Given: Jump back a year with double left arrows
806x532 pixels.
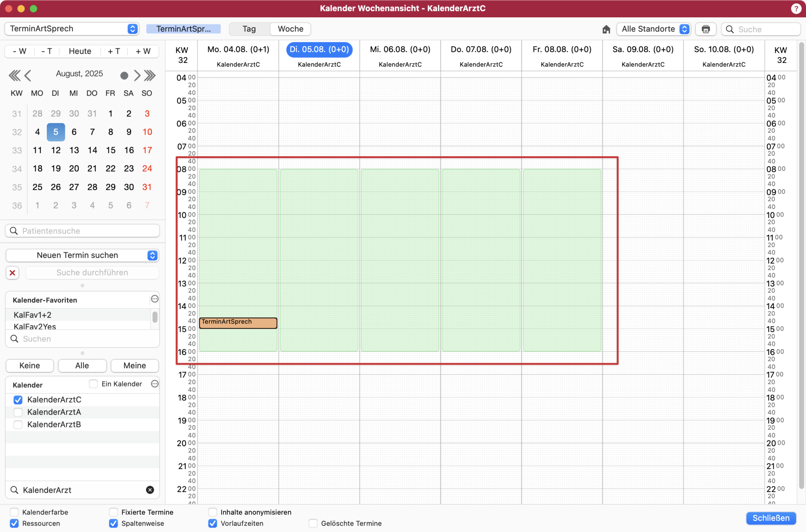Looking at the screenshot, I should pos(15,75).
